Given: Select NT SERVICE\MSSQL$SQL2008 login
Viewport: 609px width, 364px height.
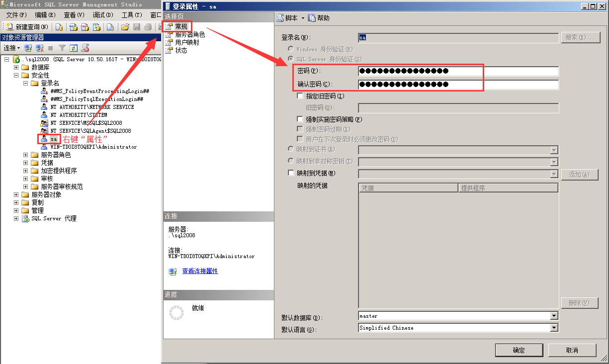Looking at the screenshot, I should tap(86, 123).
